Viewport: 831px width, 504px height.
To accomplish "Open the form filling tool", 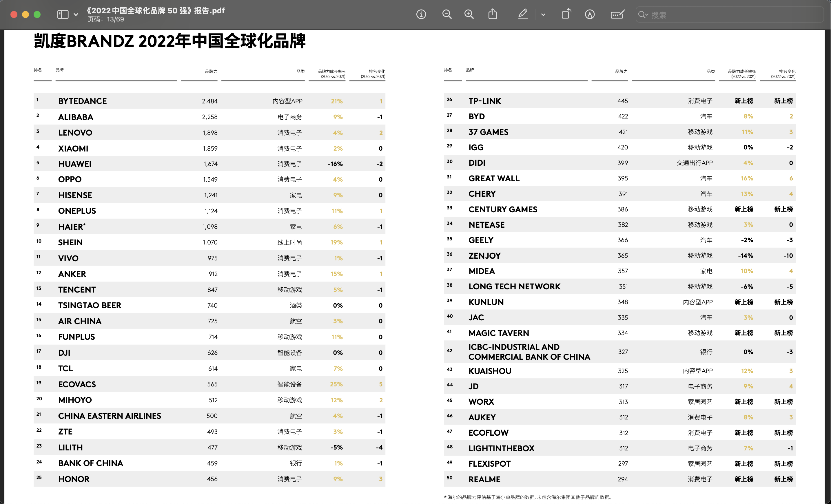I will coord(617,14).
